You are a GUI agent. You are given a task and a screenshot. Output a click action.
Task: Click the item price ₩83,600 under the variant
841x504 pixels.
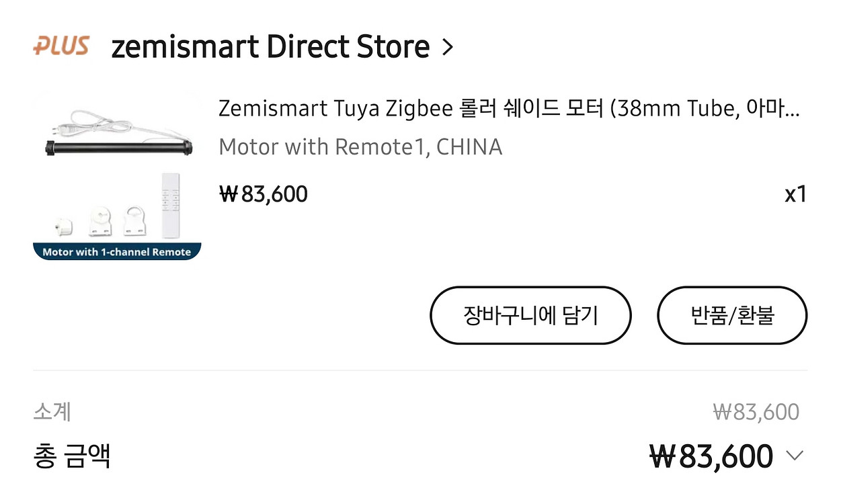264,194
